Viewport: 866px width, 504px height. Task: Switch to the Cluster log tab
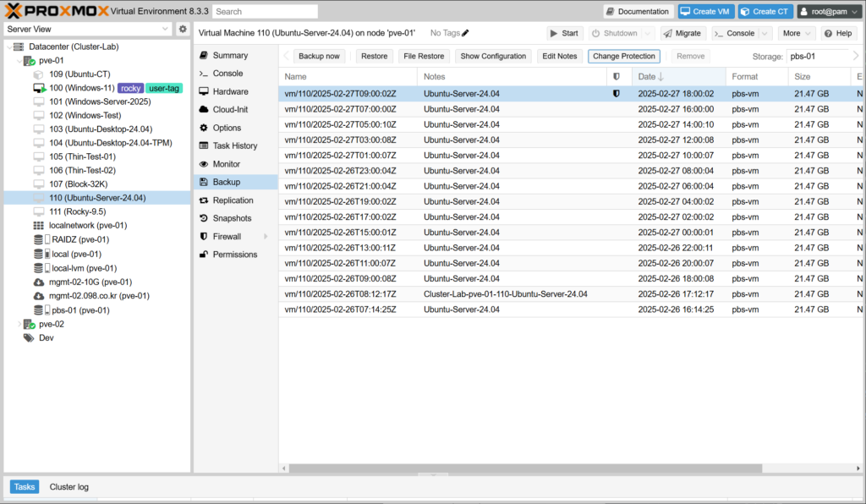tap(69, 487)
